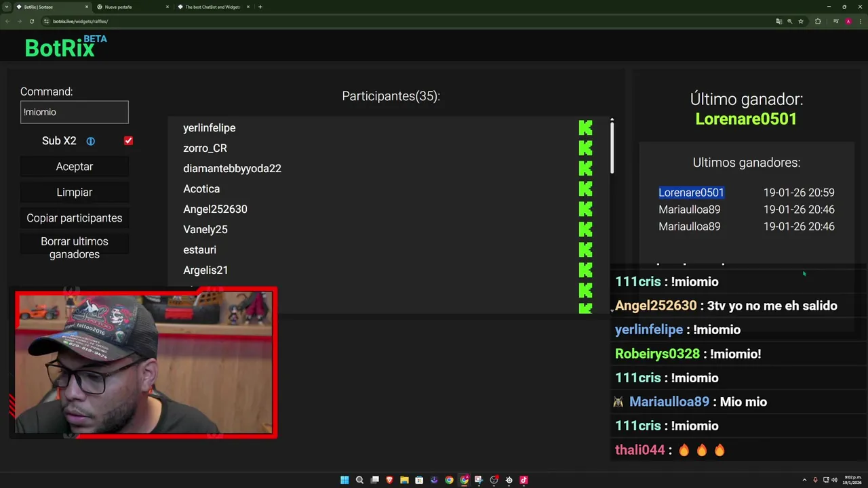The width and height of the screenshot is (868, 488).
Task: Click the Kick icon beside Argelis21
Action: point(585,270)
